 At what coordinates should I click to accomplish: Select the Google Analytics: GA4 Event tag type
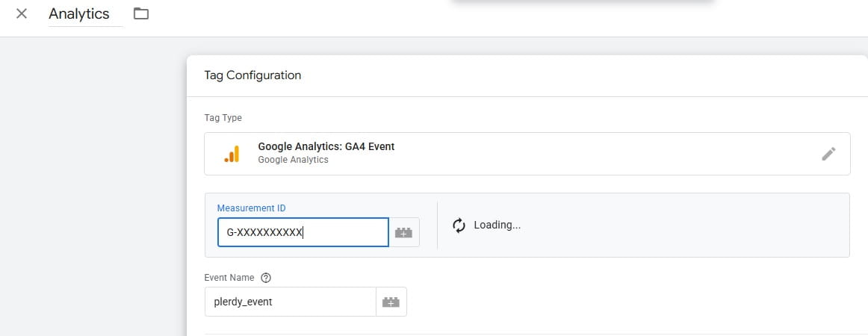pyautogui.click(x=527, y=154)
